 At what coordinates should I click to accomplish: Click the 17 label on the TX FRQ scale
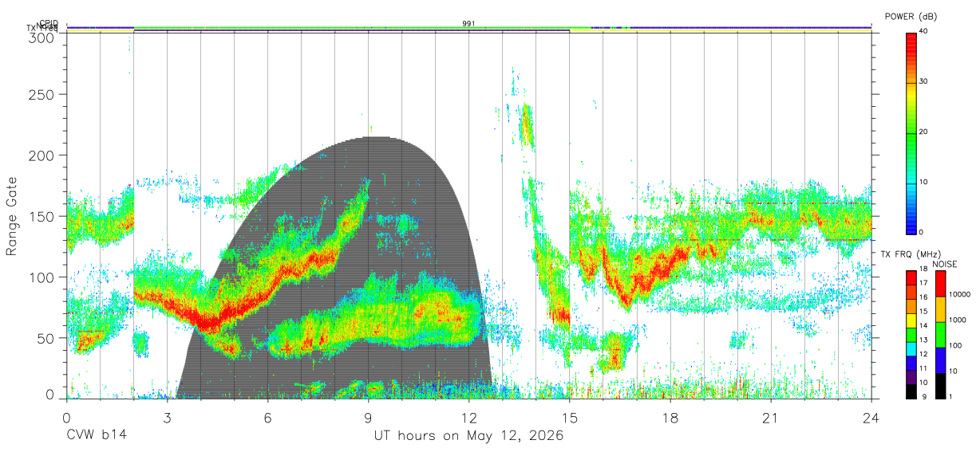click(x=924, y=284)
